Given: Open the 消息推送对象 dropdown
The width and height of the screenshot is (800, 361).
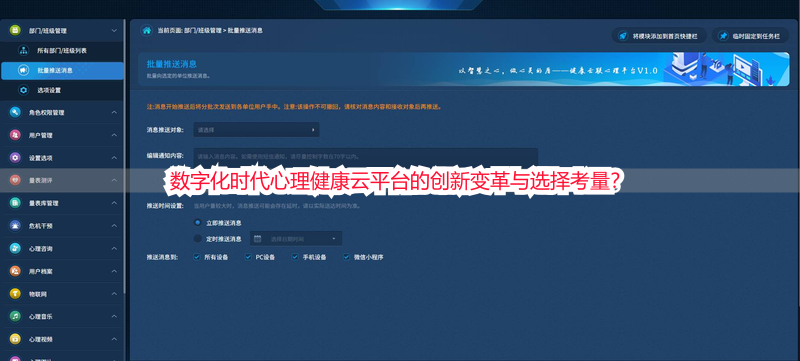Looking at the screenshot, I should (256, 130).
